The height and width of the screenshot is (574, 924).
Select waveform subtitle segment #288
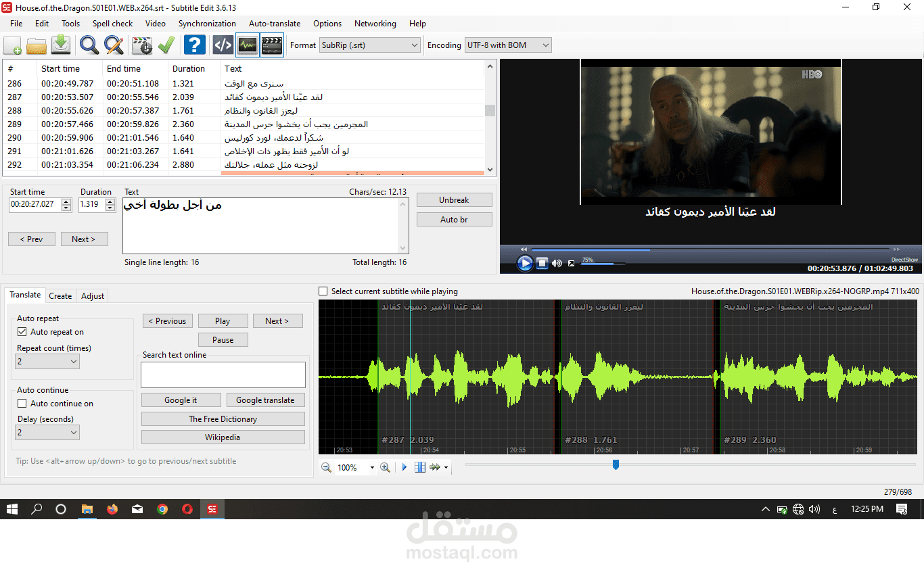point(637,377)
